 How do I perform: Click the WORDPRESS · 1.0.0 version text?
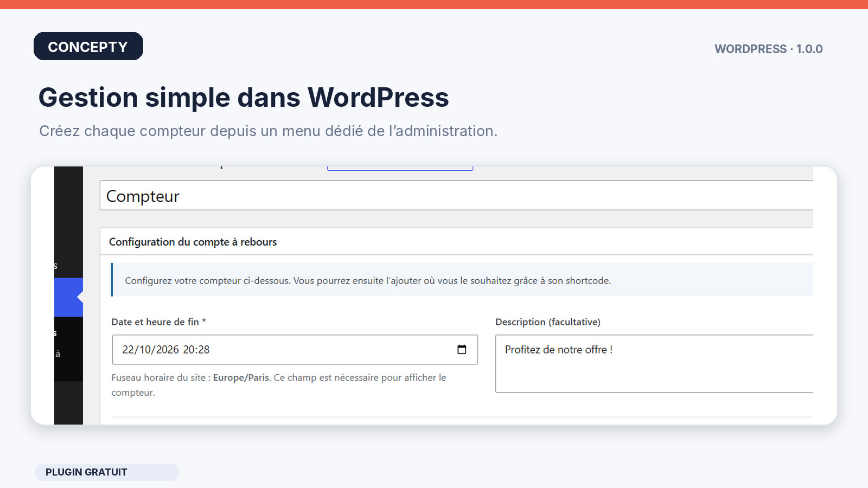pos(769,49)
